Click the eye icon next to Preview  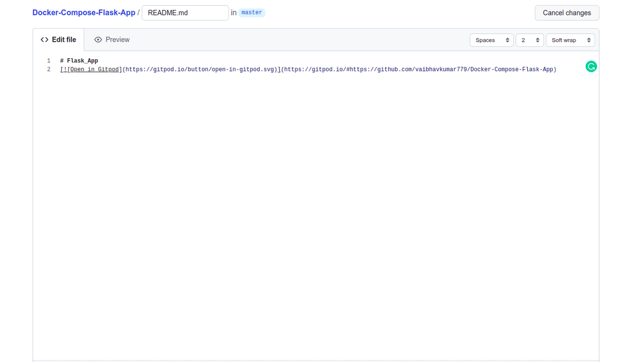coord(98,39)
